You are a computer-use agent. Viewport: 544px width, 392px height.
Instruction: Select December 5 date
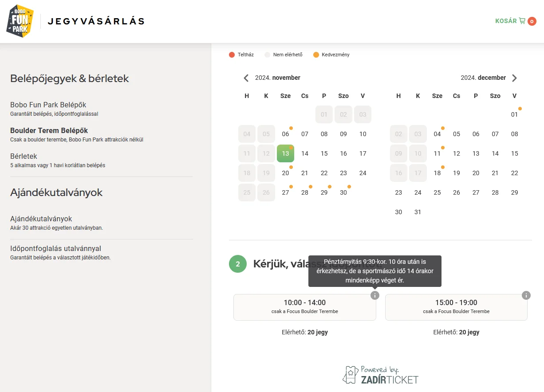pyautogui.click(x=457, y=134)
